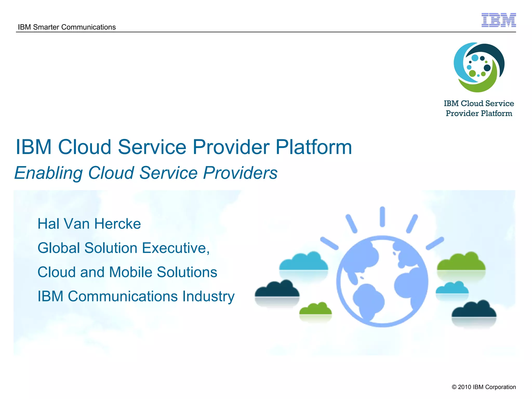The width and height of the screenshot is (532, 399).
Task: Select the IBM Smarter Communications header text
Action: point(67,27)
